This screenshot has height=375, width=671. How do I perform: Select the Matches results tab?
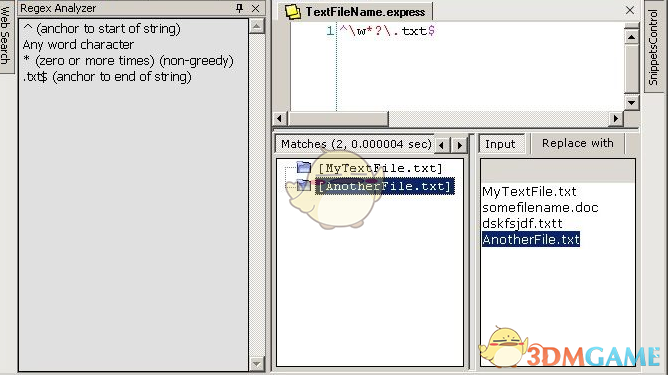pyautogui.click(x=356, y=144)
